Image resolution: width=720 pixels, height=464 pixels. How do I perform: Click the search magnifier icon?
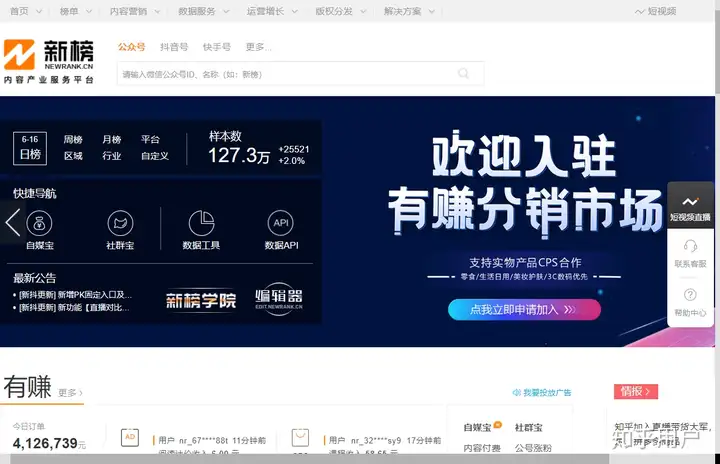click(x=463, y=74)
